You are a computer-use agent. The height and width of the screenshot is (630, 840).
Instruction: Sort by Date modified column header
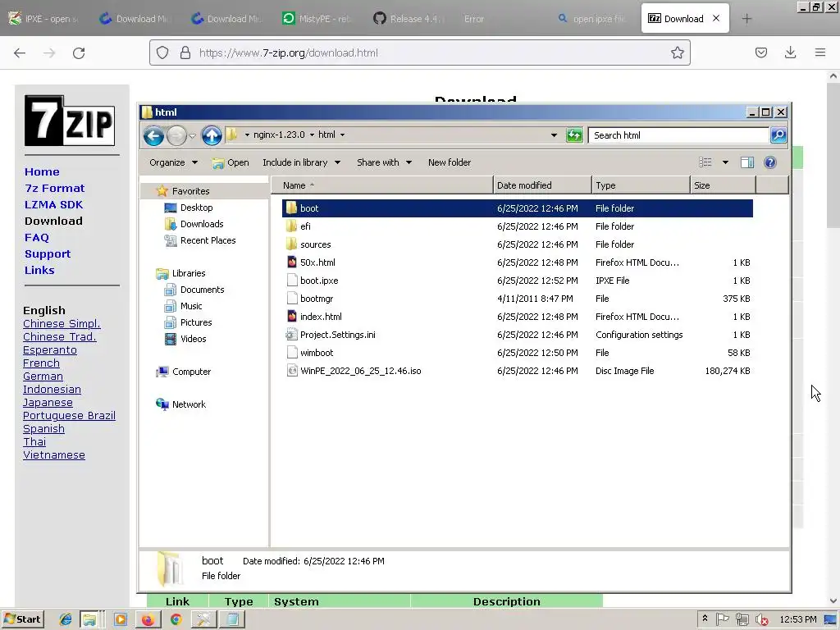pos(542,185)
